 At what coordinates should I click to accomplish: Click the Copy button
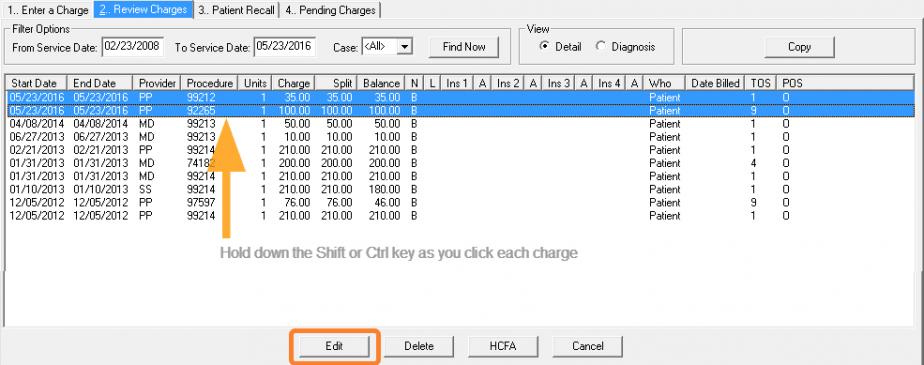click(x=799, y=47)
